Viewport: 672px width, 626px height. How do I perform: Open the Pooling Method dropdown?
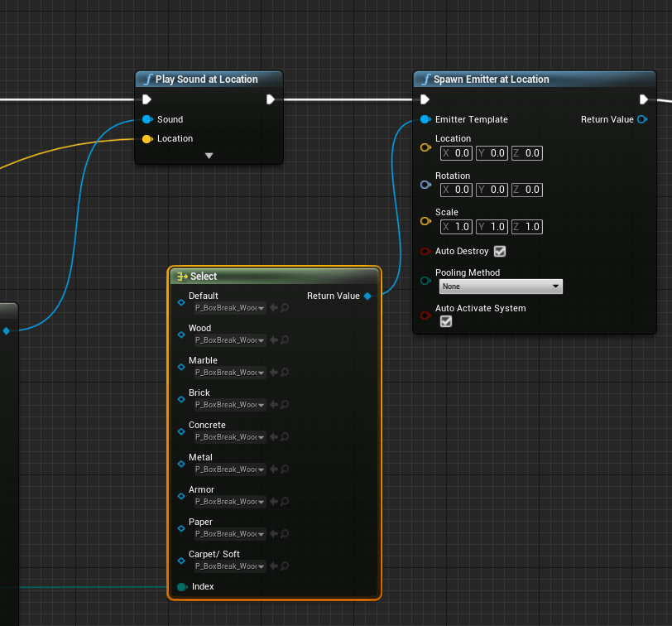click(x=500, y=287)
